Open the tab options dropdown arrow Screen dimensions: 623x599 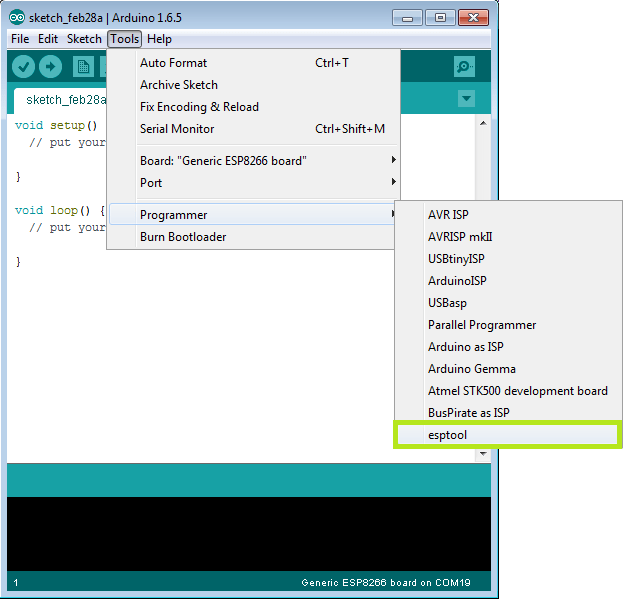pos(466,98)
